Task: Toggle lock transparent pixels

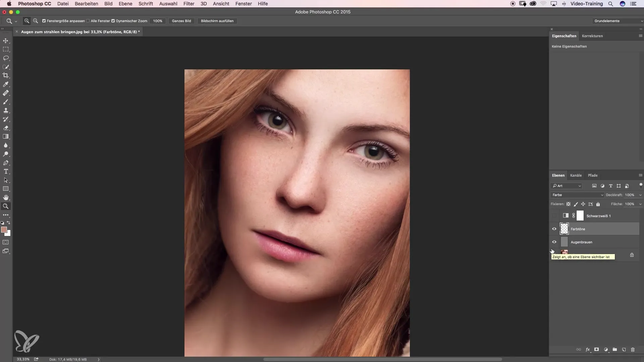Action: [568, 204]
